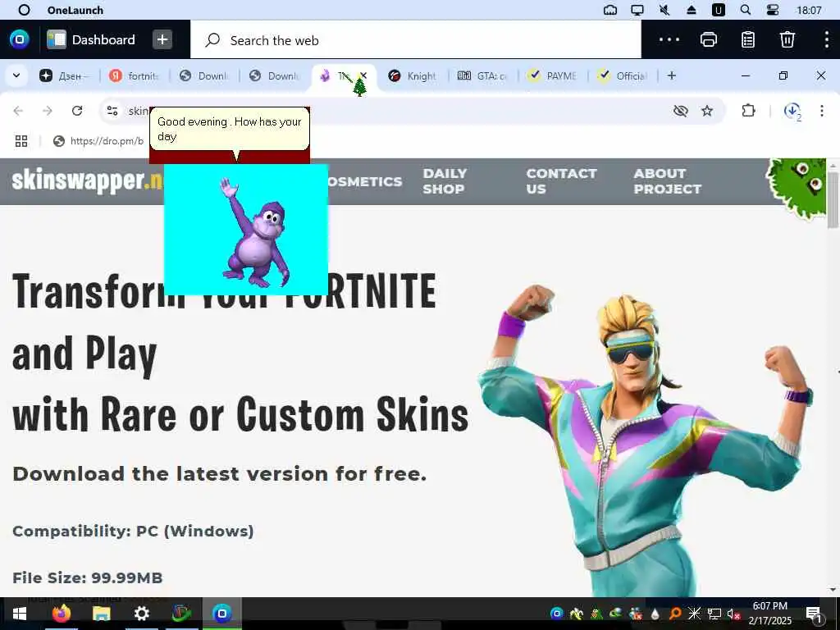Screen dimensions: 840x630
Task: Click the water drop tray icon
Action: 655,614
